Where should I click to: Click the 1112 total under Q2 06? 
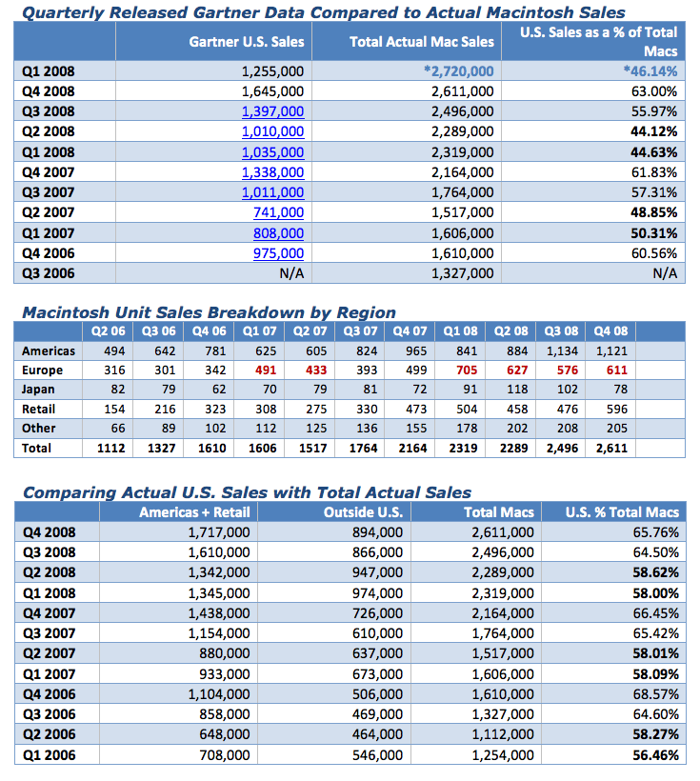(111, 449)
